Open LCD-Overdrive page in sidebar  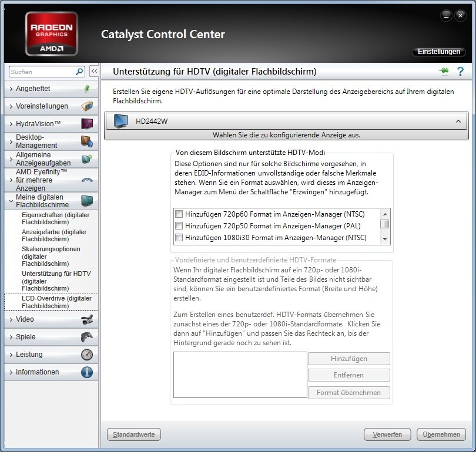click(x=56, y=302)
